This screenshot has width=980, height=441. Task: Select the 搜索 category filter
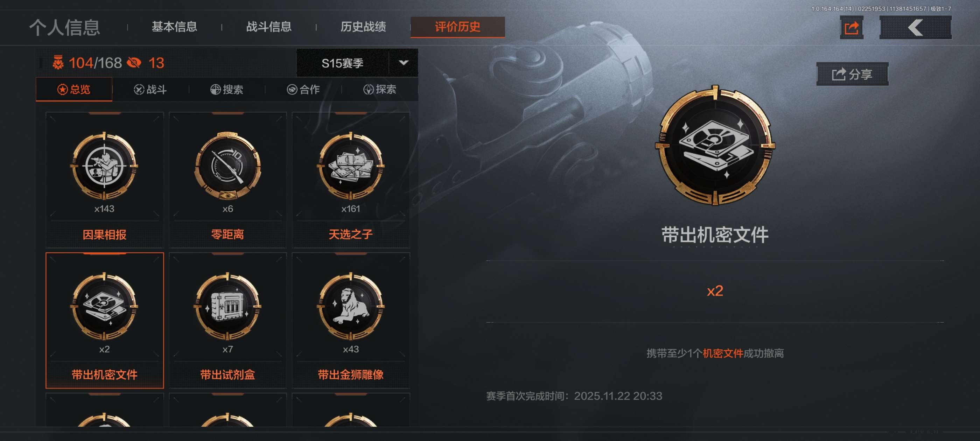point(227,89)
